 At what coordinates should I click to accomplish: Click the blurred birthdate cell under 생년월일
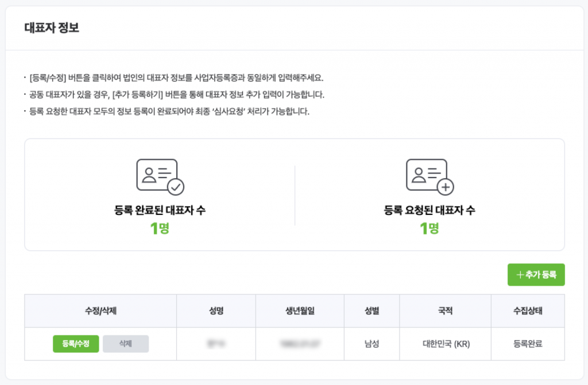[300, 344]
